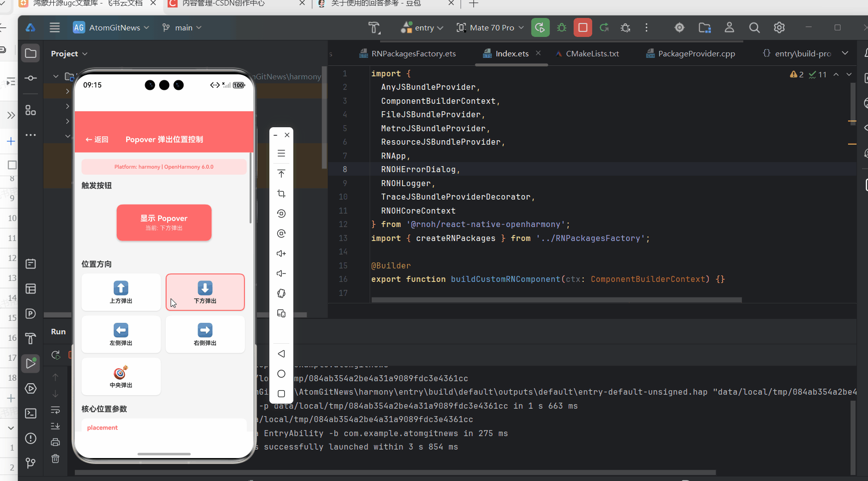Open IDE settings gear

pos(779,27)
